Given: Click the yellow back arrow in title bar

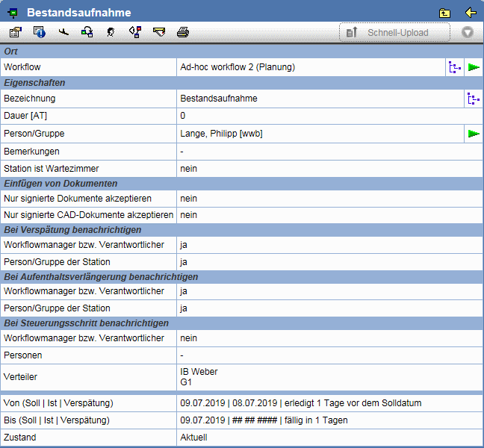Looking at the screenshot, I should [x=471, y=13].
